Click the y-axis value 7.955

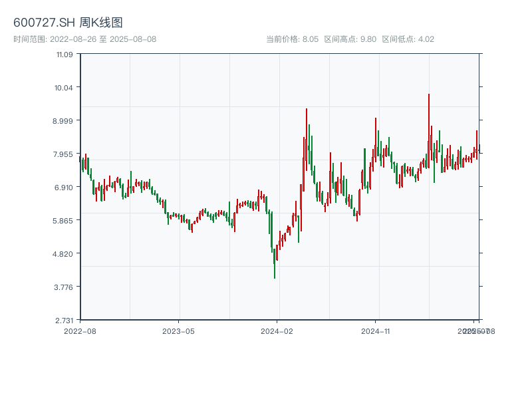point(63,154)
